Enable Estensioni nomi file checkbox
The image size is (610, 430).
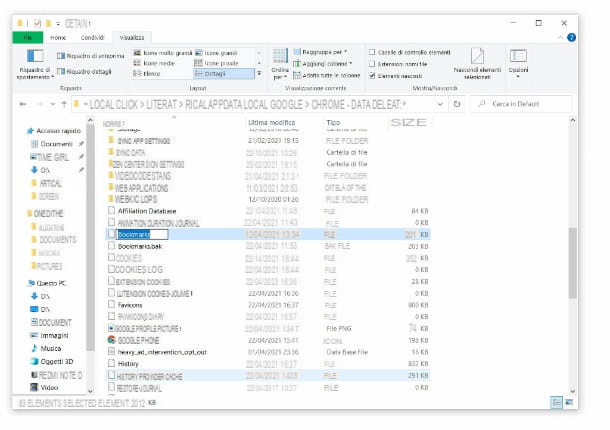point(372,64)
